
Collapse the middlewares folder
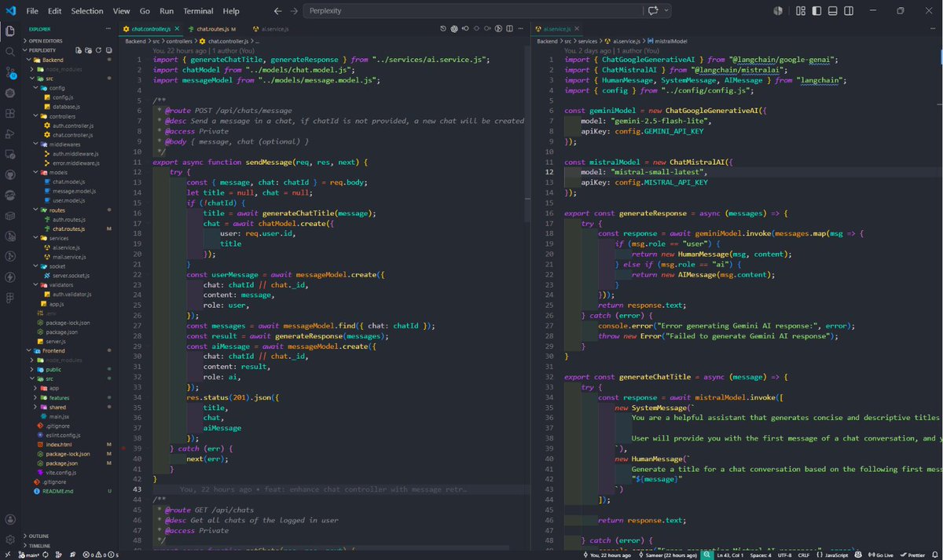[x=69, y=144]
